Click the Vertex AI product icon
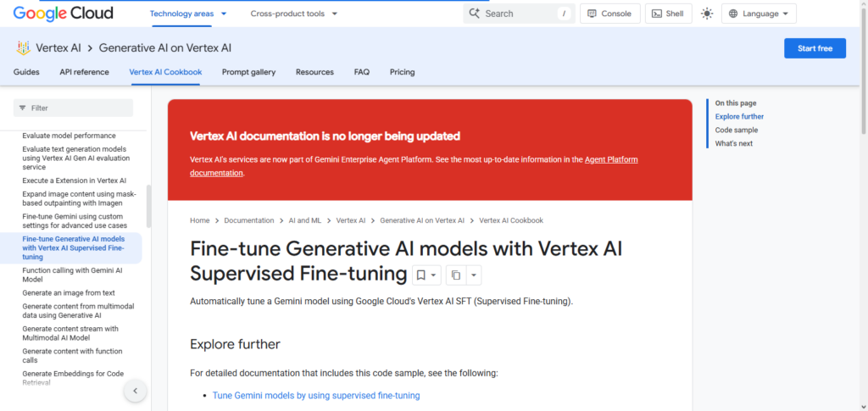 pyautogui.click(x=23, y=48)
